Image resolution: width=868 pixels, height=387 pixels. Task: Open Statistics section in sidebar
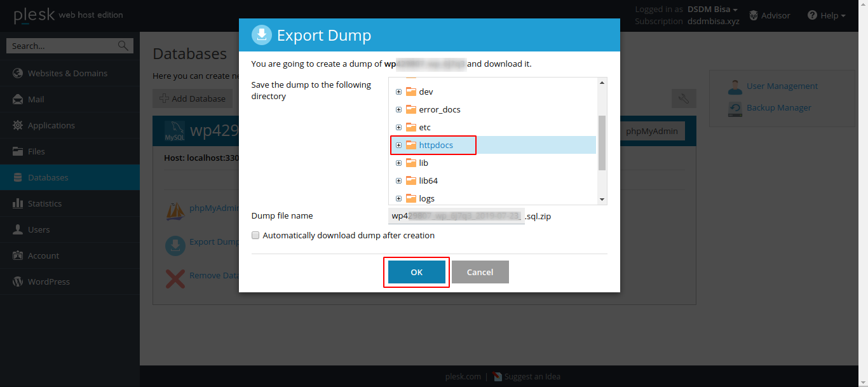coord(70,203)
